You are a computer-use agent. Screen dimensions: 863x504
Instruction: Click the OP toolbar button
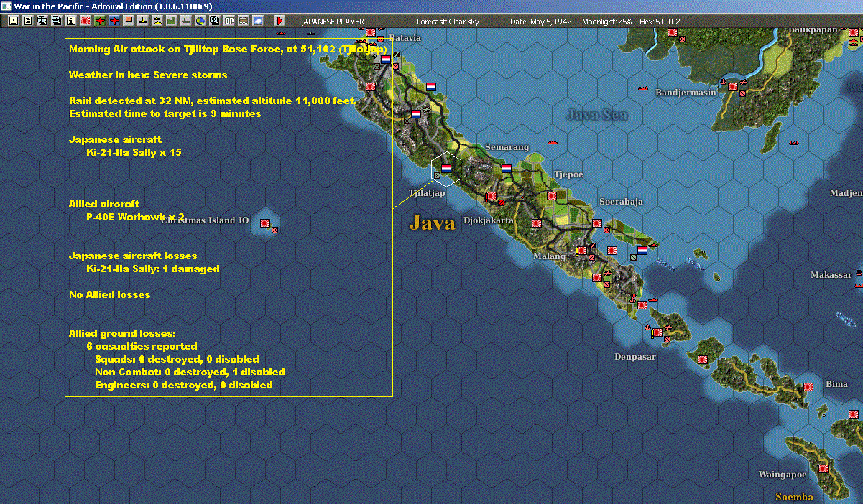tap(229, 22)
